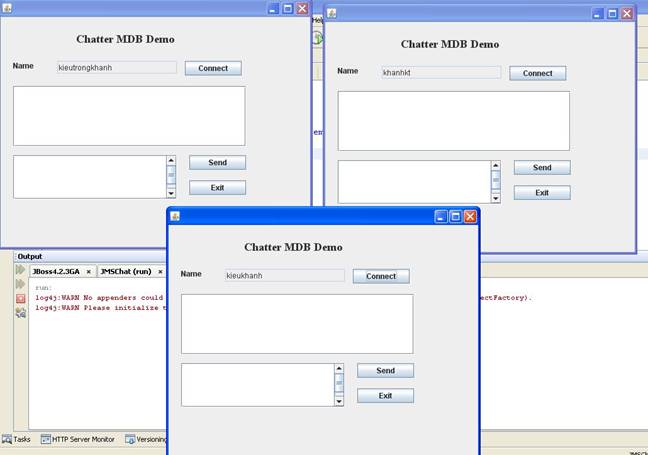648x455 pixels.
Task: Click the top green re-run arrows icon in Output
Action: pyautogui.click(x=20, y=270)
